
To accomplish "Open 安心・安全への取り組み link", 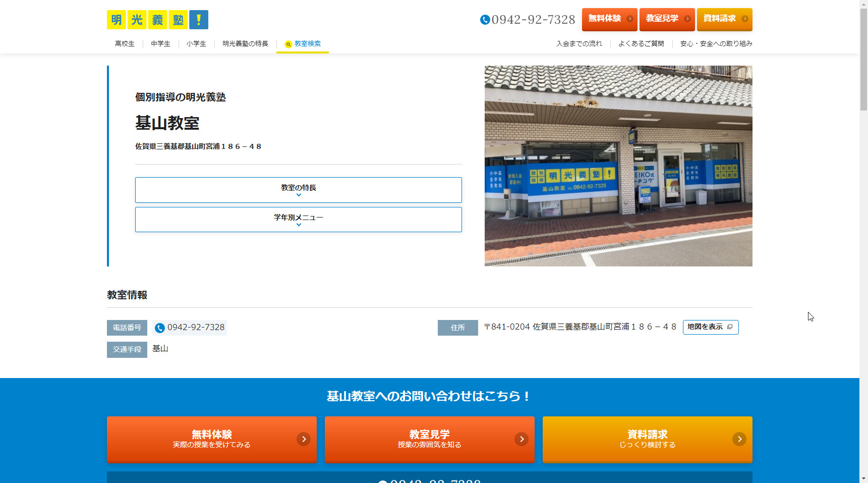I will (716, 44).
